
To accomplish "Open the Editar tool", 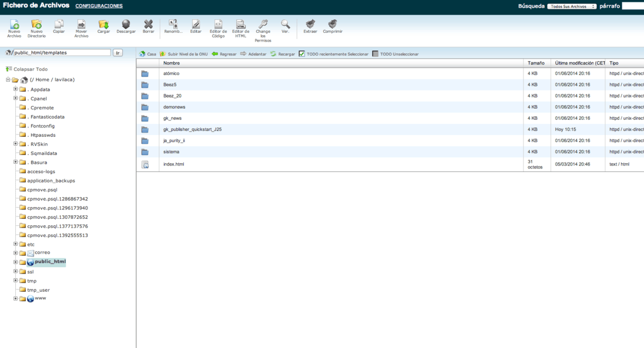I will coord(196,25).
